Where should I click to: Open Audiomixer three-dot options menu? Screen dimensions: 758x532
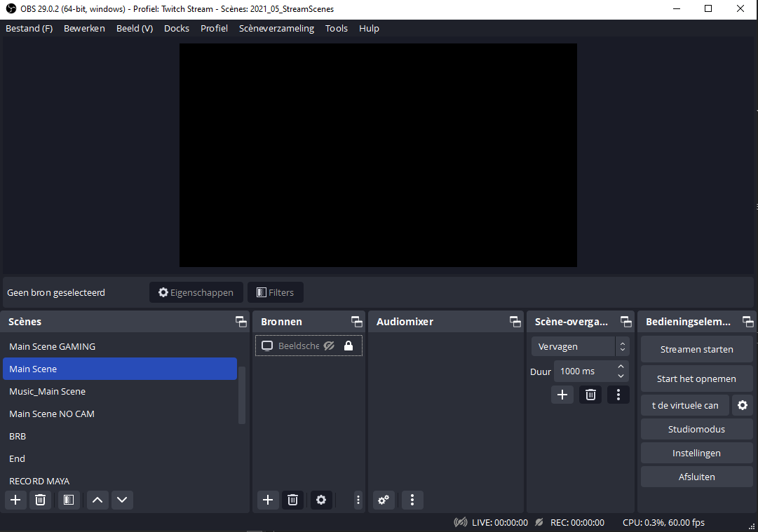point(412,500)
